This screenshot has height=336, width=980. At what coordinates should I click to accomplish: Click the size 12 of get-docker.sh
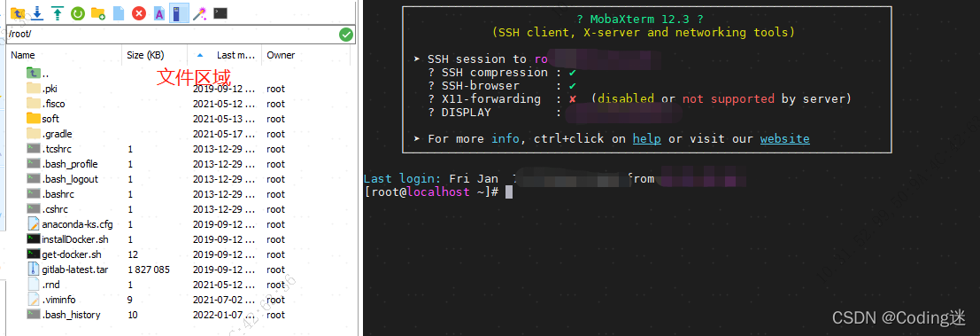[133, 254]
